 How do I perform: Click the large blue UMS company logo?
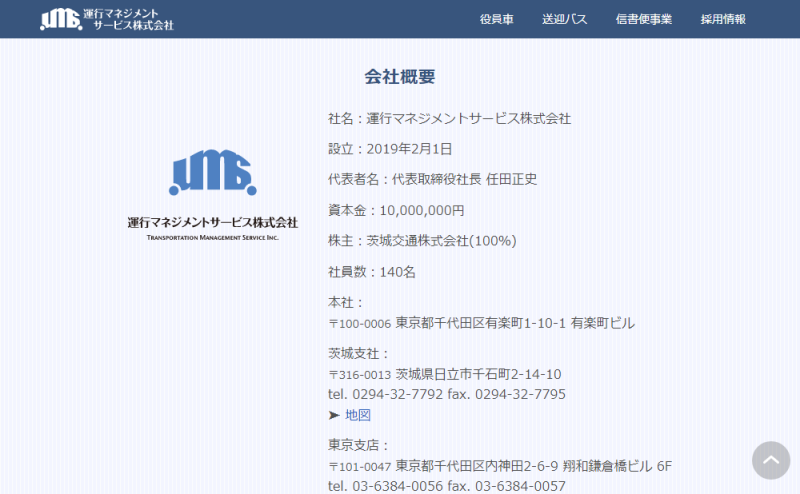click(x=213, y=172)
